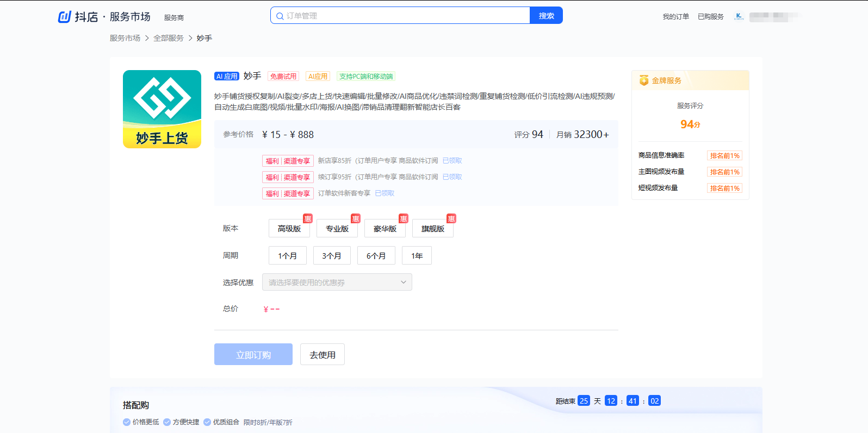This screenshot has width=868, height=433.
Task: Click the 搭配购 heading
Action: tap(136, 405)
